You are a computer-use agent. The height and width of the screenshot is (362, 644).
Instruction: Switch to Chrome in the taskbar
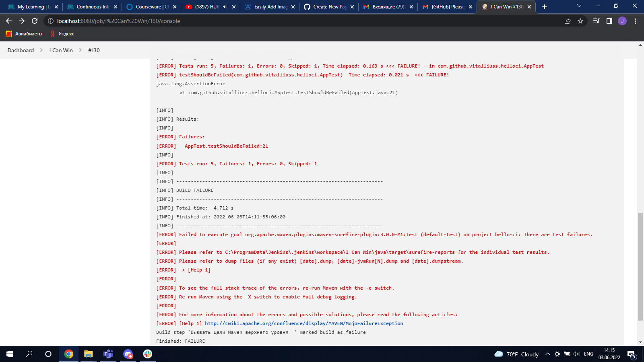(x=69, y=354)
